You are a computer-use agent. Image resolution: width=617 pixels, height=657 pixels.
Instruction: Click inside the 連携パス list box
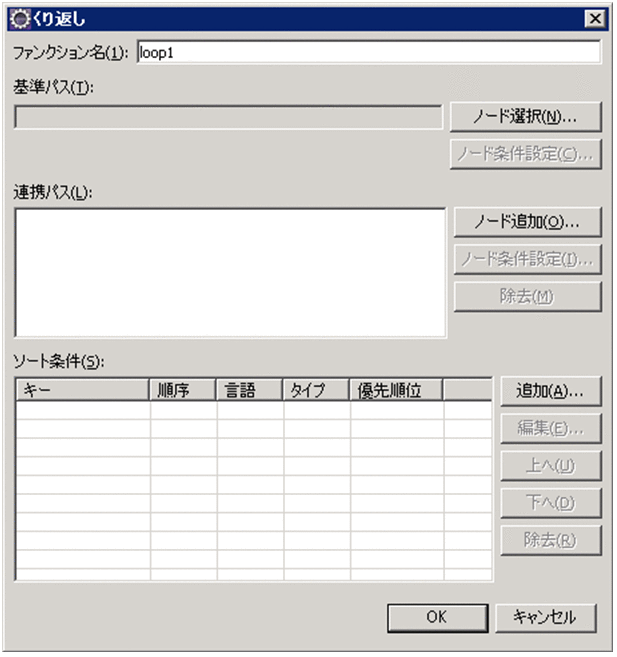coord(230,273)
